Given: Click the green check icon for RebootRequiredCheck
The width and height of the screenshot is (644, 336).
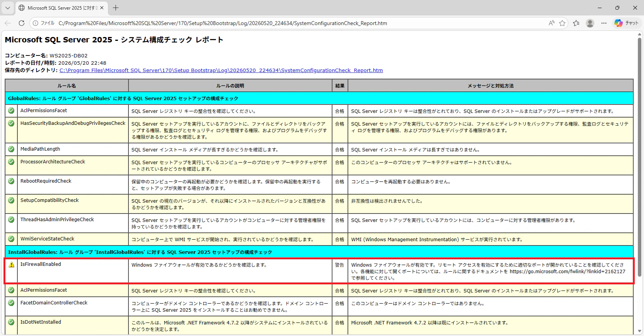Looking at the screenshot, I should [11, 181].
